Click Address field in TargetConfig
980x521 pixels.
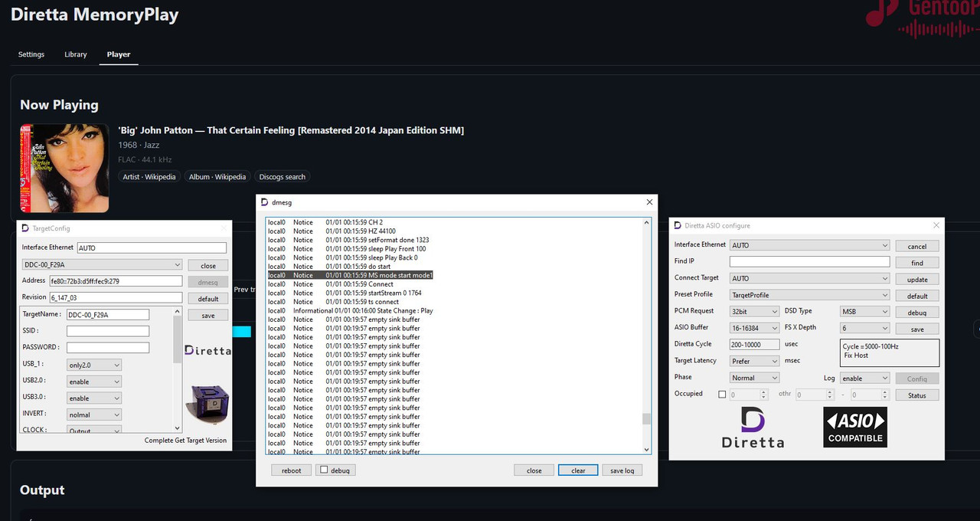tap(116, 281)
